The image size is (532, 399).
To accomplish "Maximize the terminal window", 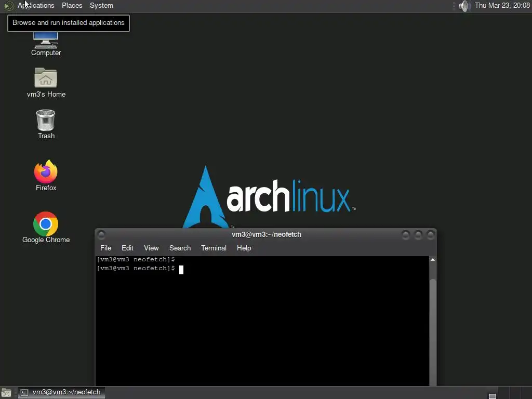I will [x=418, y=234].
